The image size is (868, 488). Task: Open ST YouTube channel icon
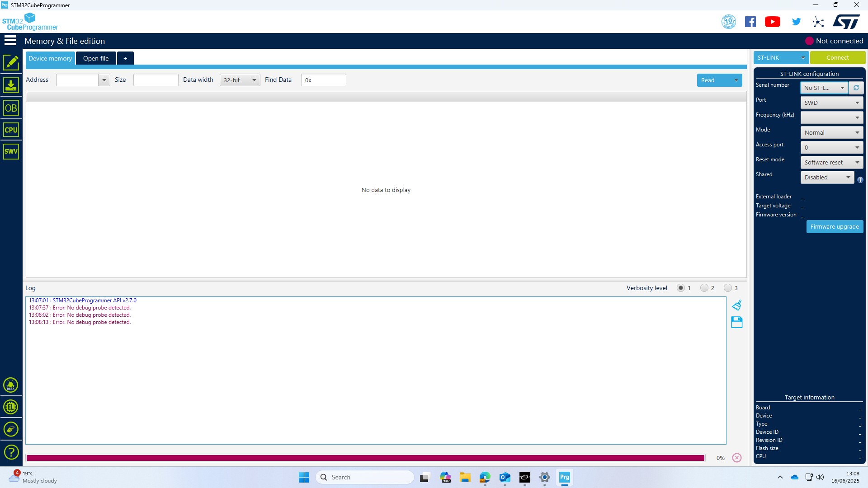click(773, 22)
